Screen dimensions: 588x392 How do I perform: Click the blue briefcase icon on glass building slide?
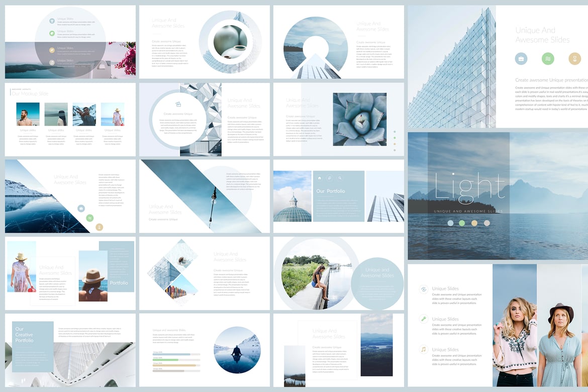coord(521,58)
